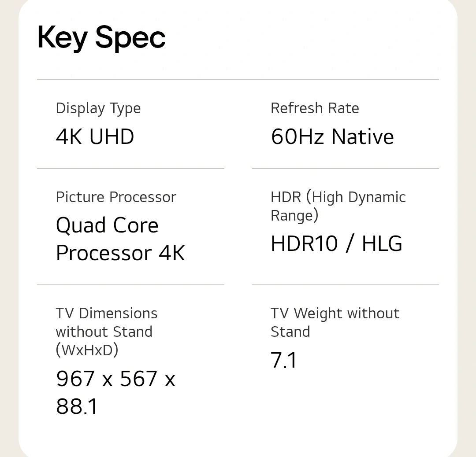This screenshot has width=476, height=457.
Task: Select the Picture Processor label
Action: pos(116,197)
